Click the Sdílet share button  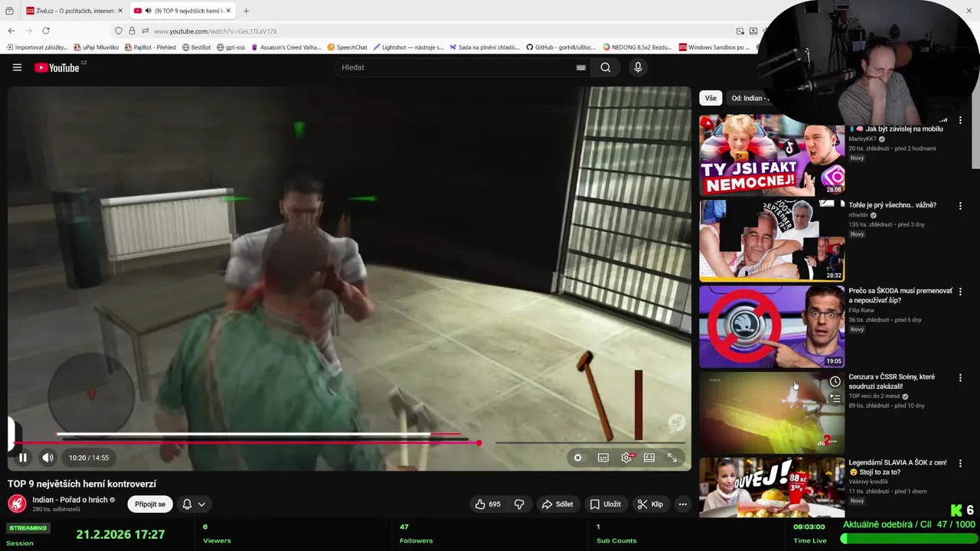(557, 504)
